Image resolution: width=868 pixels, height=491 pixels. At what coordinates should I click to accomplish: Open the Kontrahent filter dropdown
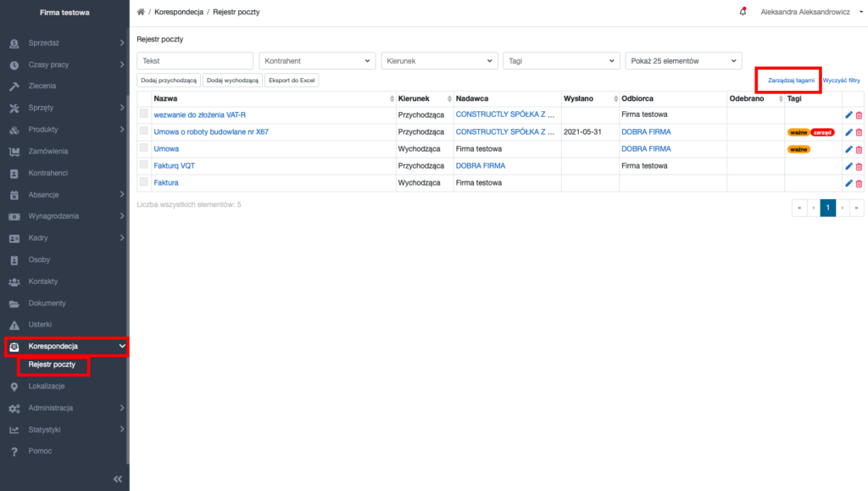point(317,61)
